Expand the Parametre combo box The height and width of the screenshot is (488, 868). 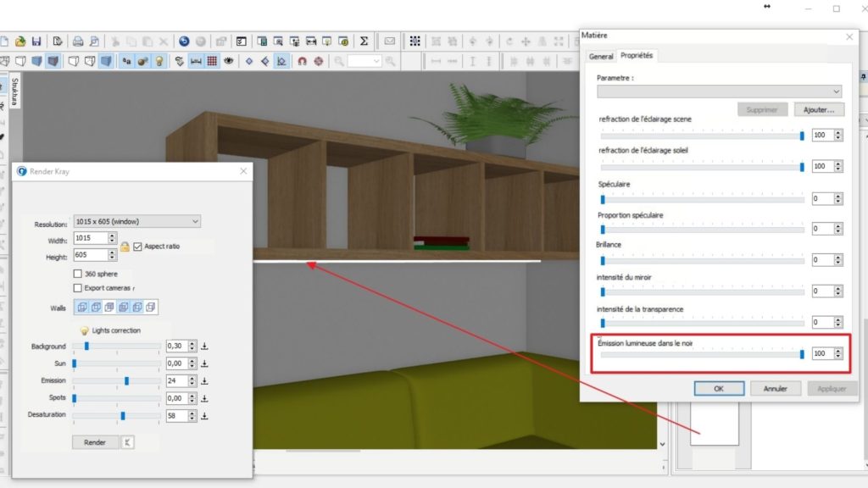[x=719, y=91]
